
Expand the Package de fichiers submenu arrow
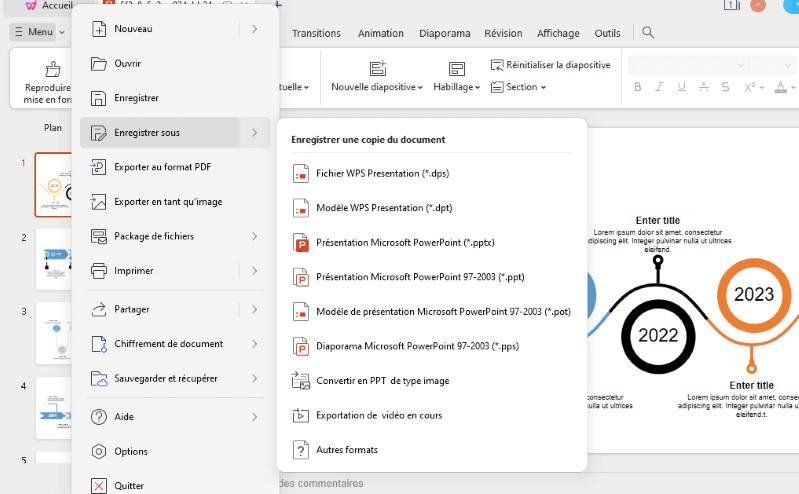point(254,237)
